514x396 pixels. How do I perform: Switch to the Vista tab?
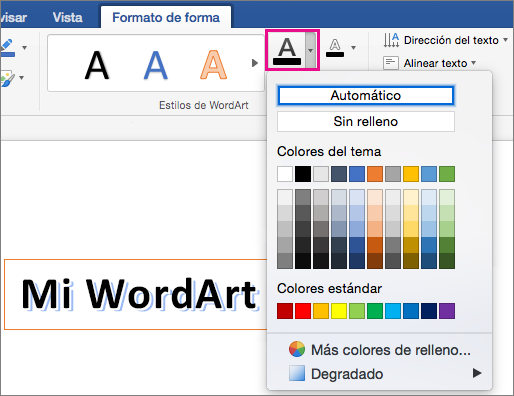[x=67, y=17]
